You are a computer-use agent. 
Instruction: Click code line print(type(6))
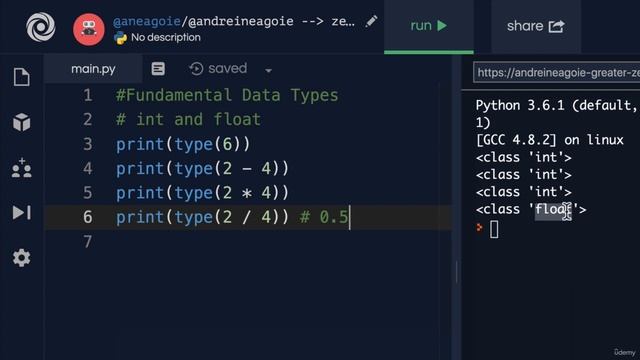click(x=183, y=144)
